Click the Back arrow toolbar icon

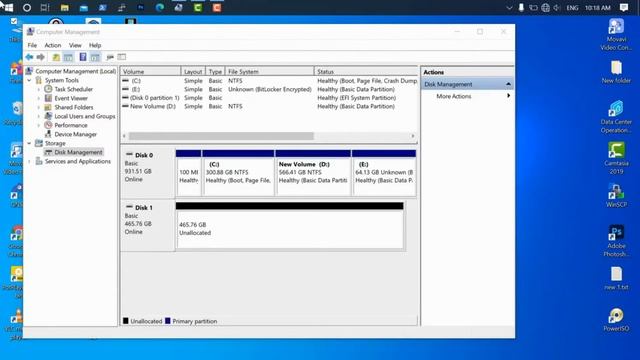[29, 57]
